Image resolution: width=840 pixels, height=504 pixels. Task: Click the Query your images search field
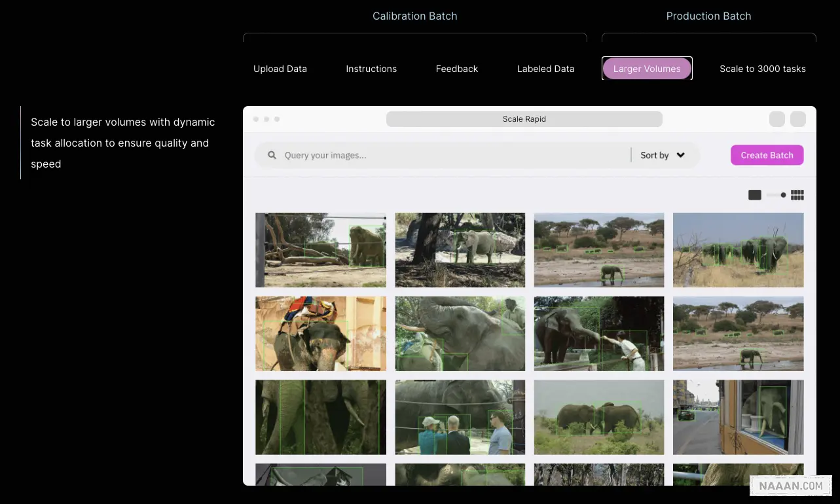[452, 156]
